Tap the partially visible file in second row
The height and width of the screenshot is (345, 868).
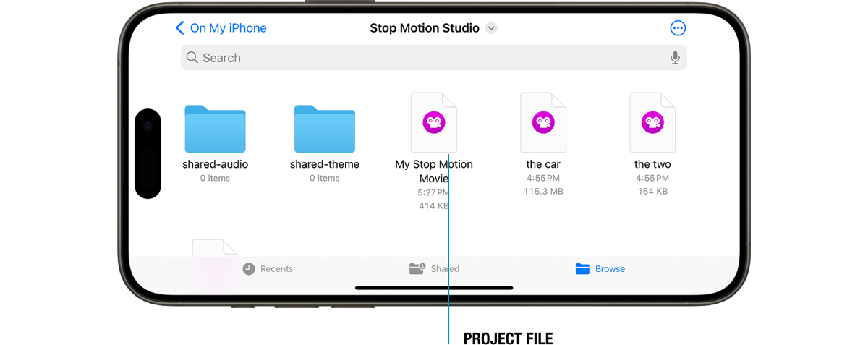[215, 248]
